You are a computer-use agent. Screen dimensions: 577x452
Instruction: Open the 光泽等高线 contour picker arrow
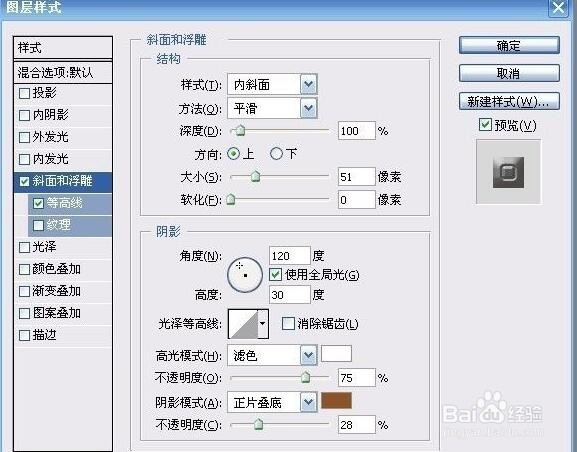[263, 324]
